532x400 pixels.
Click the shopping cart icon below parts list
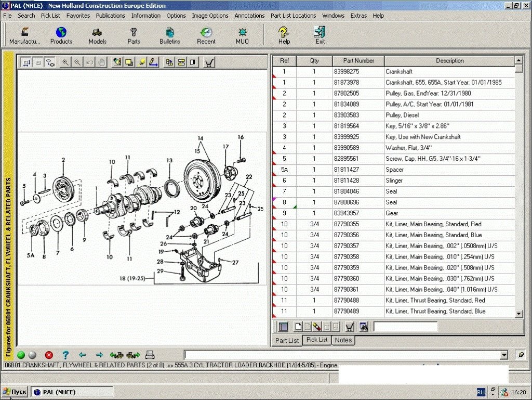(350, 327)
